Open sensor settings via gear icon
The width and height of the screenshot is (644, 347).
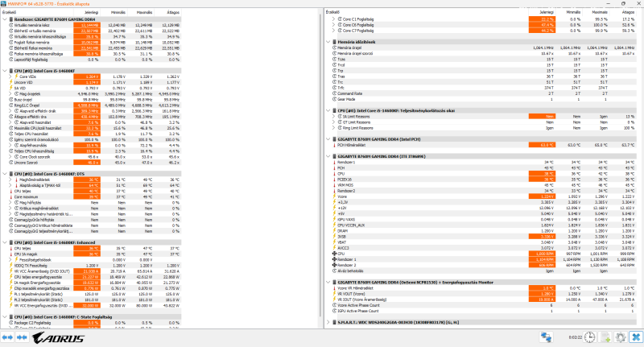(621, 337)
